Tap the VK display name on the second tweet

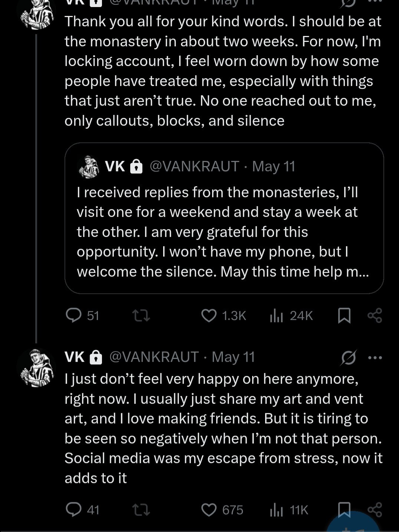75,357
